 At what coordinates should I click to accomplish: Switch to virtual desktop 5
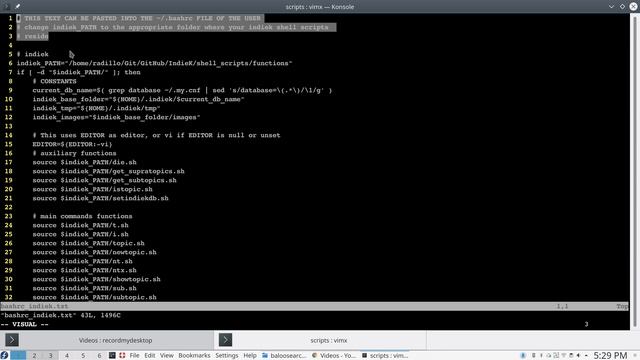tap(83, 356)
